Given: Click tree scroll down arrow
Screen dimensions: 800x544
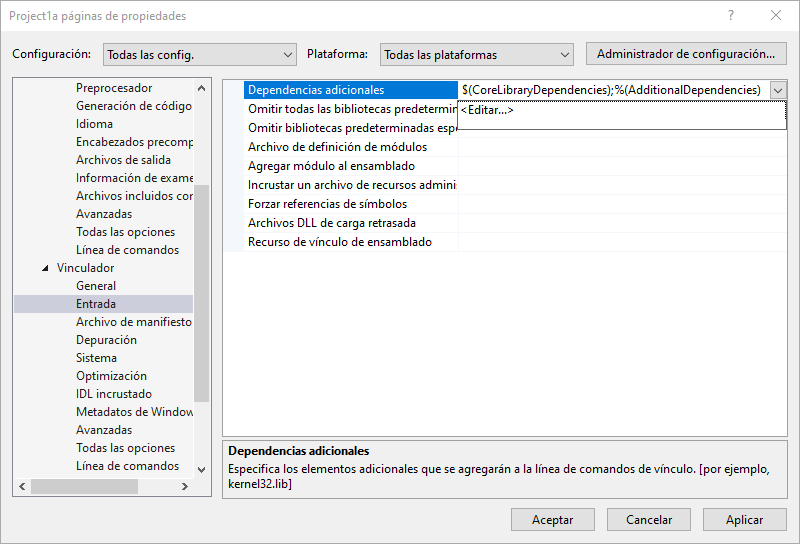Looking at the screenshot, I should pyautogui.click(x=202, y=469).
